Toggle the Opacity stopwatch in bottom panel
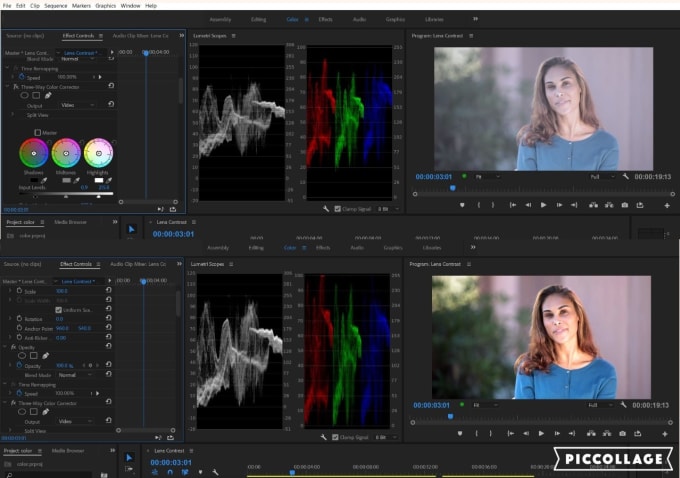 click(19, 365)
